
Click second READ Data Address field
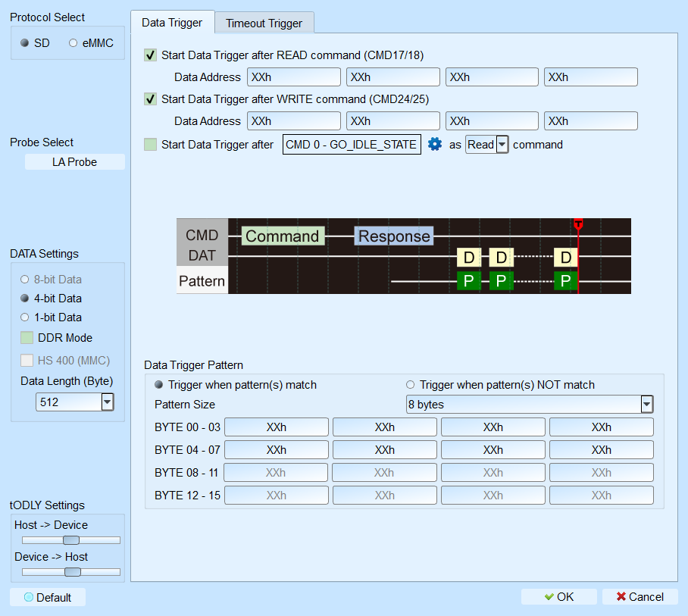coord(393,77)
